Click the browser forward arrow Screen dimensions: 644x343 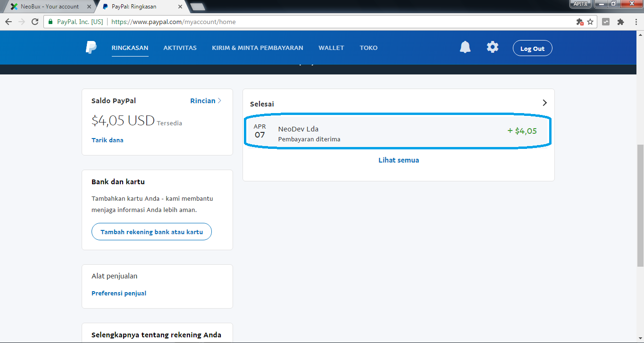[21, 22]
